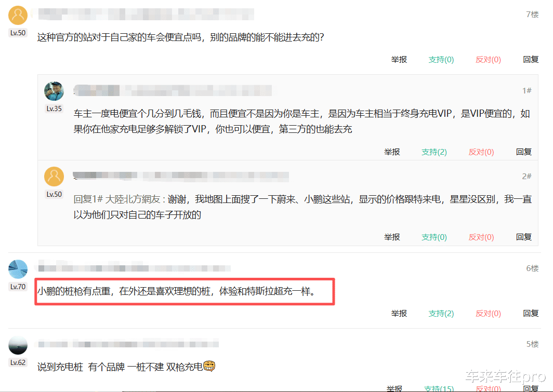Image resolution: width=553 pixels, height=392 pixels.
Task: Support the 1# reply showing 支持(2)
Action: pos(434,152)
